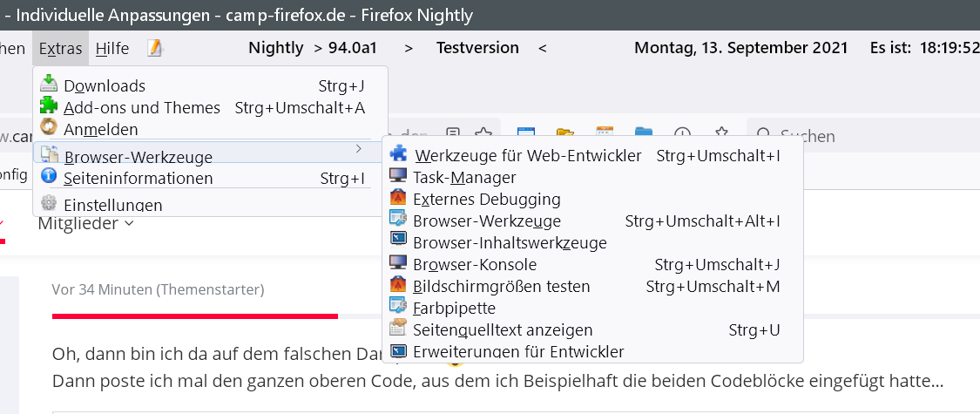Expand the Mitglieder dropdown

coord(85,223)
